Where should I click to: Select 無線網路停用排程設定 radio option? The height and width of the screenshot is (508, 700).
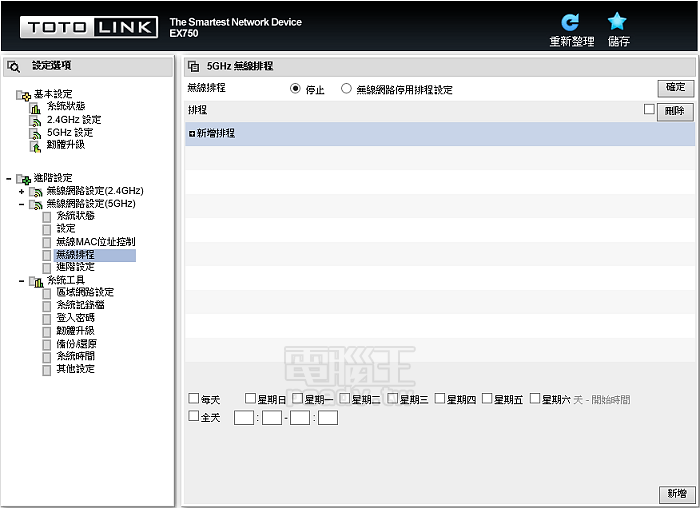pyautogui.click(x=346, y=89)
